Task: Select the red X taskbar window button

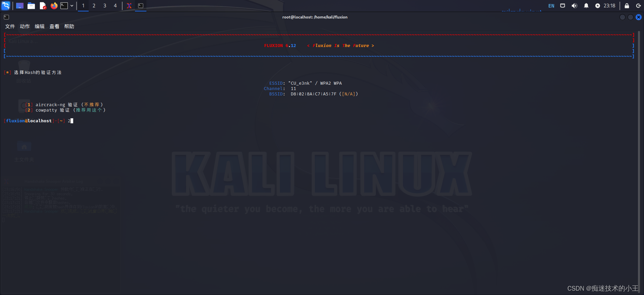Action: 129,6
